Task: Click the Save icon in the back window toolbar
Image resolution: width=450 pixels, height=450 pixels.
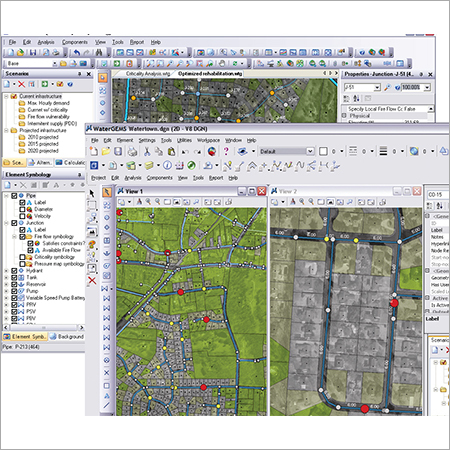Action: point(33,52)
